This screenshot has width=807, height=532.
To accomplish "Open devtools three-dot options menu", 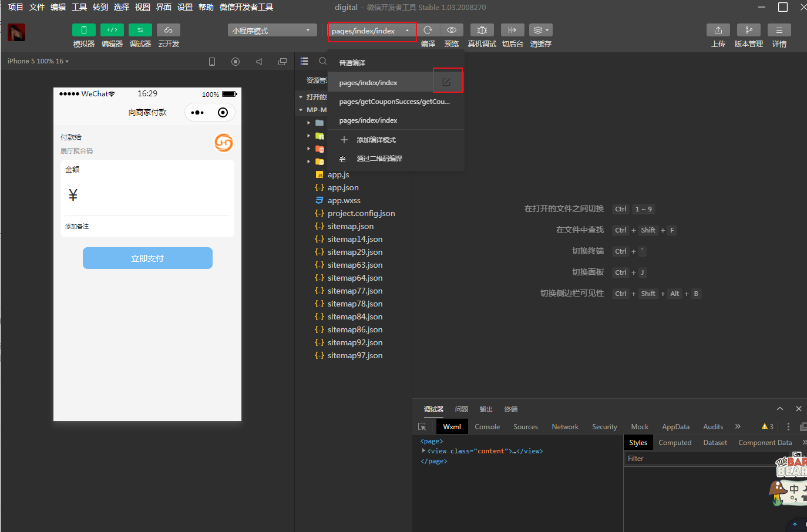I will click(788, 427).
